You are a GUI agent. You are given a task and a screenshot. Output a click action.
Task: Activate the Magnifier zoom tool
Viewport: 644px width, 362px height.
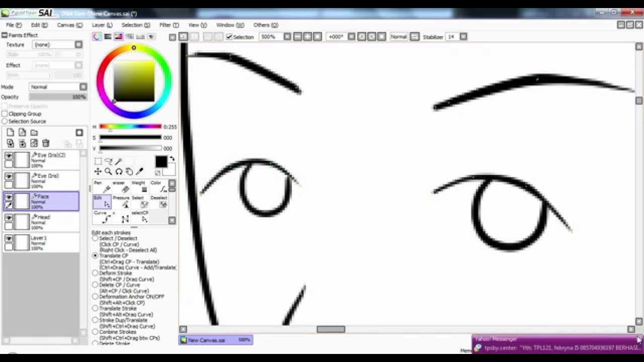pos(109,171)
